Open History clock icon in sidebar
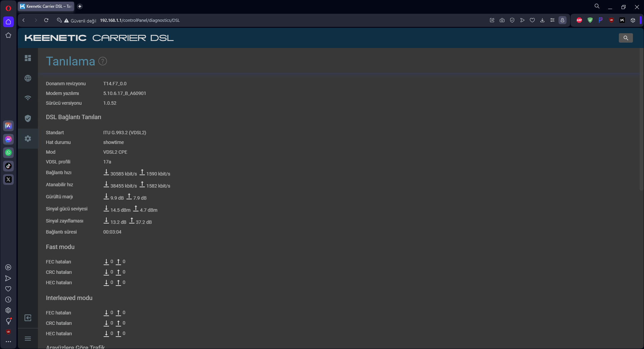 pos(8,300)
